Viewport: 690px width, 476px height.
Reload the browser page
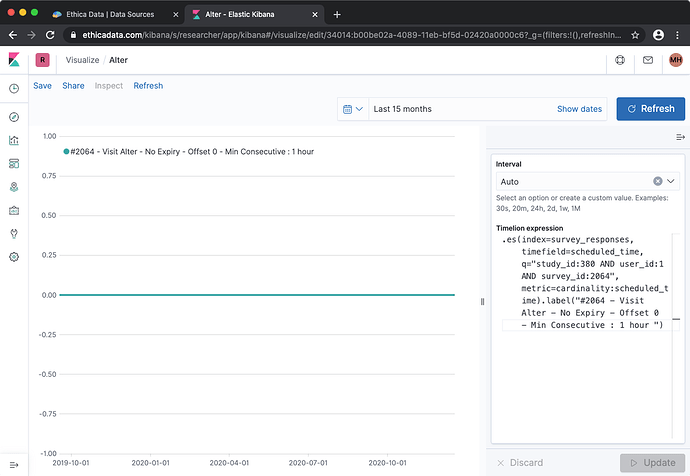[50, 35]
